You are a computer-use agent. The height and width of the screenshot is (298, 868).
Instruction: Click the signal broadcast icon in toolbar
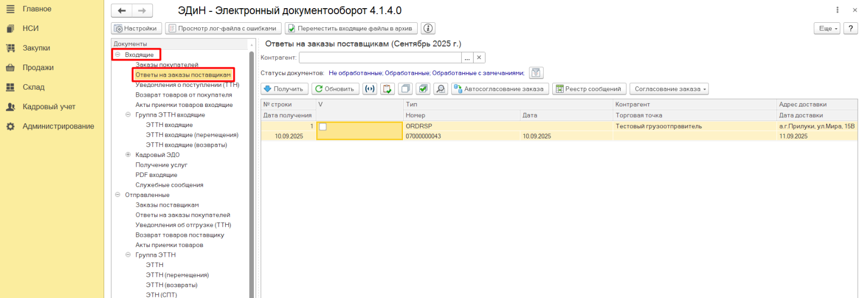tap(369, 89)
